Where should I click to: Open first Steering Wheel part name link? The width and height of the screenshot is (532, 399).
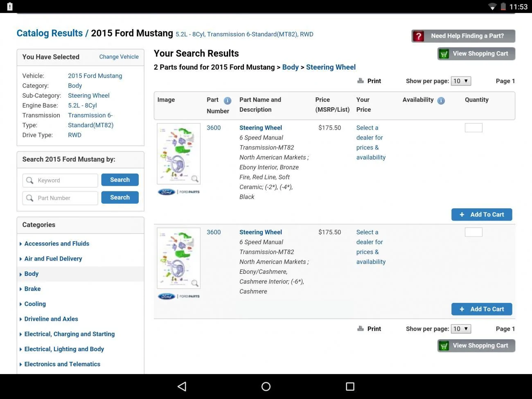click(261, 128)
